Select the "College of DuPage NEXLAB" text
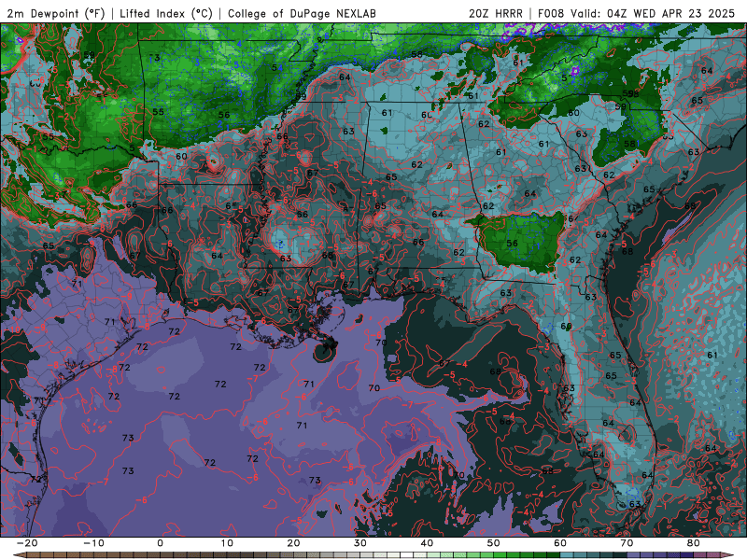The height and width of the screenshot is (560, 747). [302, 13]
